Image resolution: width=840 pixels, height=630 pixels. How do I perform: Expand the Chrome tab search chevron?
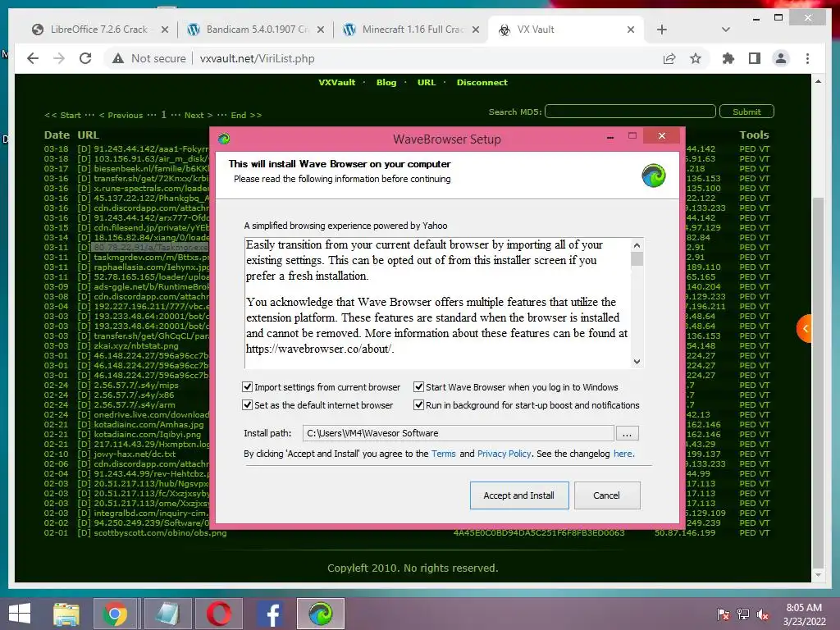(x=726, y=30)
